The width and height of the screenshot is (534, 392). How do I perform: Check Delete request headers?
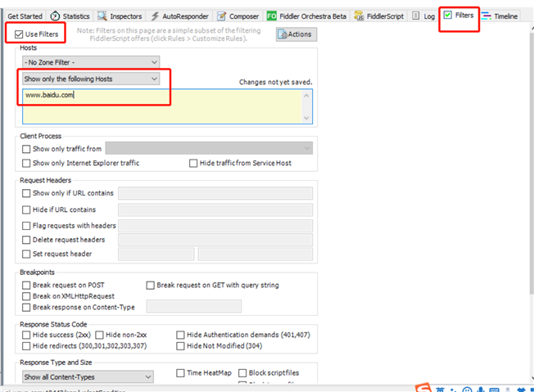[26, 240]
